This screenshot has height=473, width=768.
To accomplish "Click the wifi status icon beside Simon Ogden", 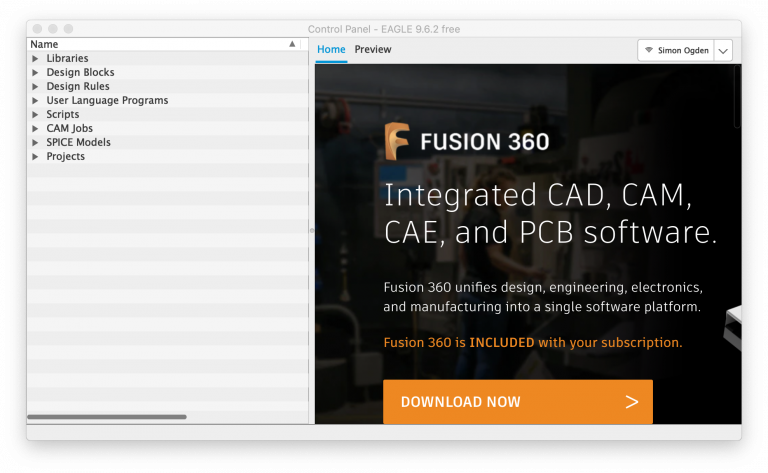I will coord(649,50).
